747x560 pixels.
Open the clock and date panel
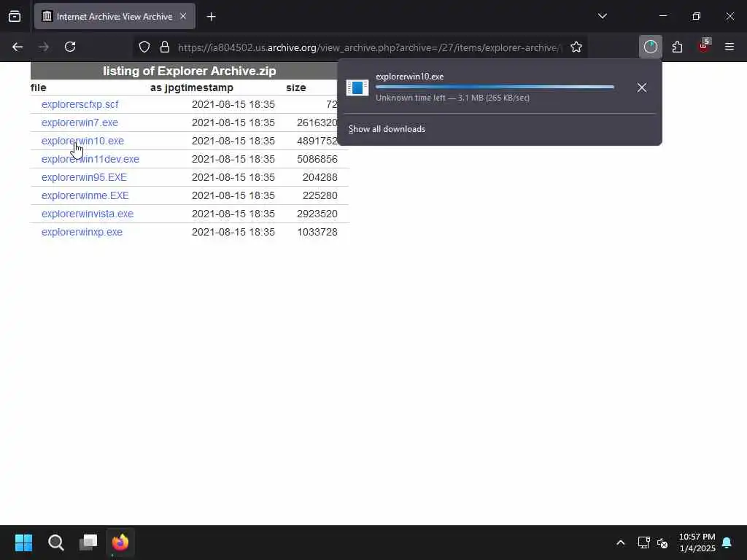[x=697, y=542]
